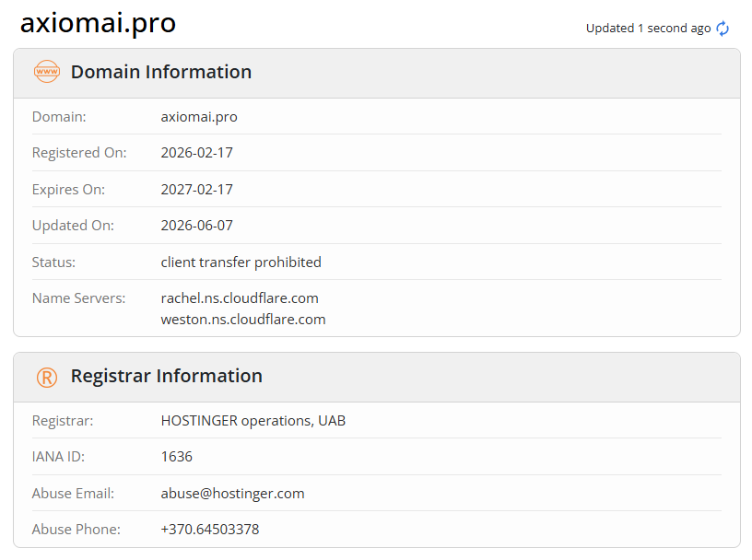Screen dimensions: 752x560
Task: Click the orange registrar R icon
Action: (46, 378)
